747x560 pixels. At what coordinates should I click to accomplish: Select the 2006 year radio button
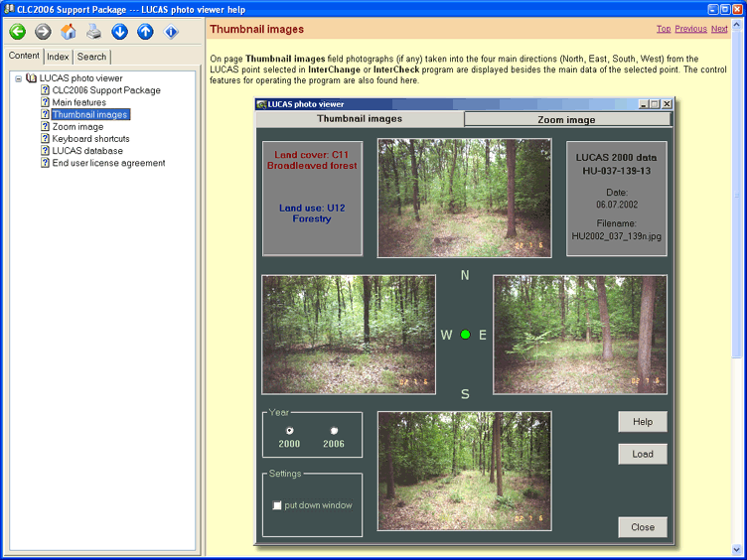[334, 430]
